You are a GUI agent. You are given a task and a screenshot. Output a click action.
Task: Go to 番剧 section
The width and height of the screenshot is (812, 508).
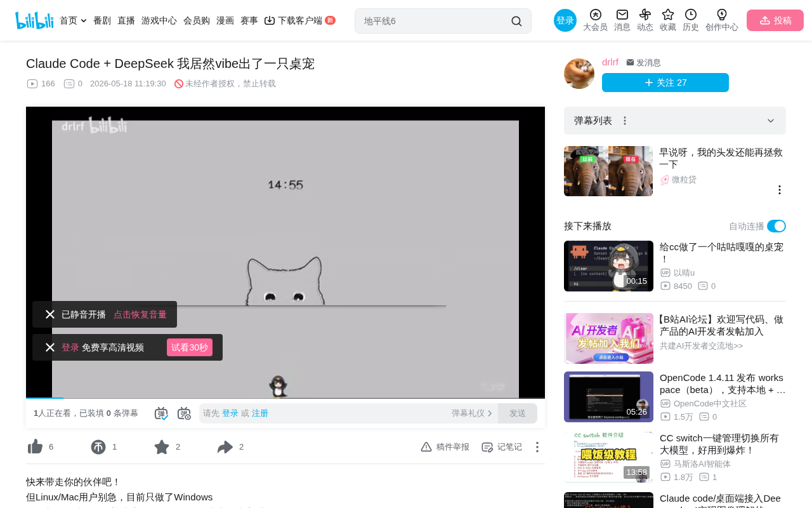[102, 20]
